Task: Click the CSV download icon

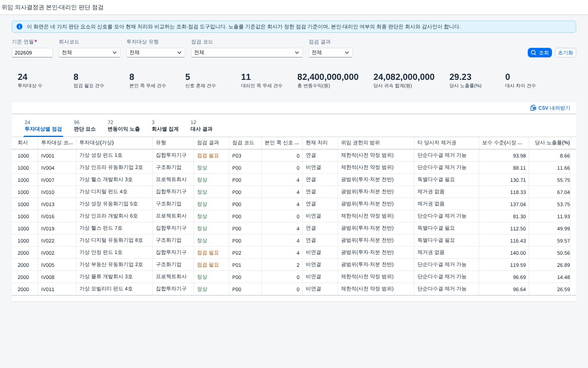Action: (533, 108)
